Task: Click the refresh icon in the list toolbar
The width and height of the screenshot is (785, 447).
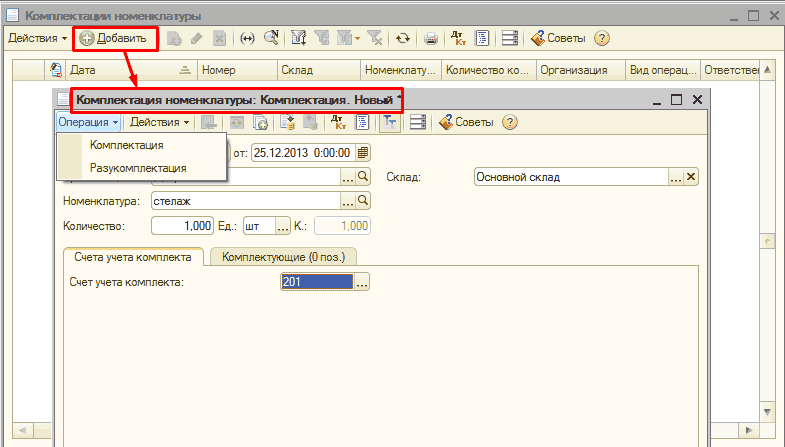Action: click(402, 39)
